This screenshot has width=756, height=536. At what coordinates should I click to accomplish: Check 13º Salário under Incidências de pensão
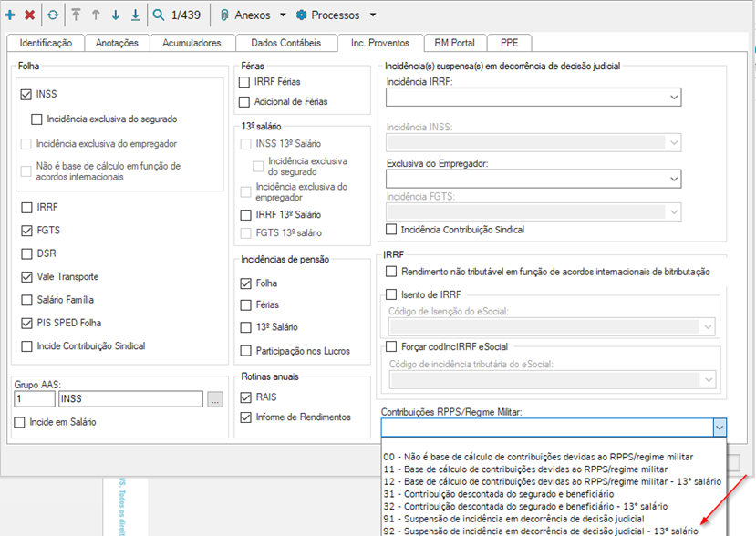point(245,327)
